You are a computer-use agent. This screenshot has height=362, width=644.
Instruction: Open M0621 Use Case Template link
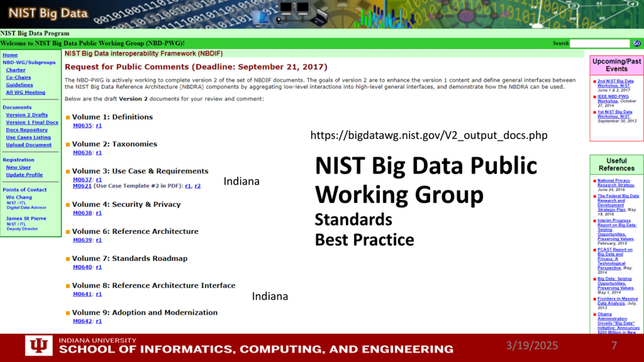tap(82, 186)
